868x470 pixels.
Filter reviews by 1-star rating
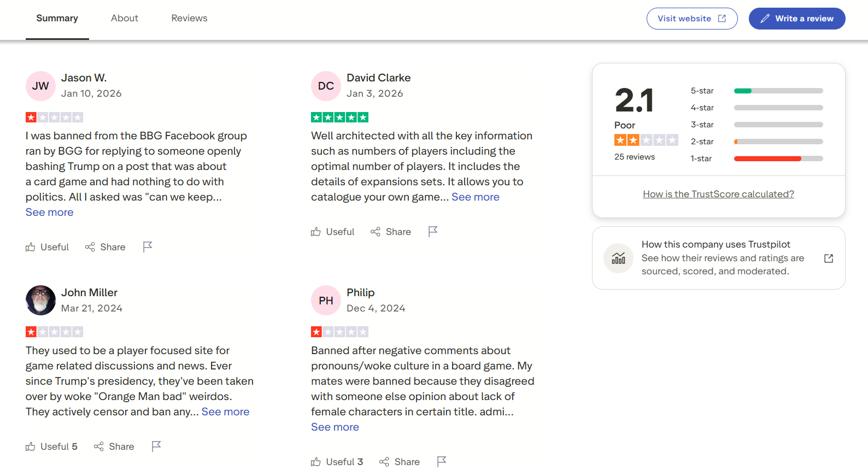[756, 158]
